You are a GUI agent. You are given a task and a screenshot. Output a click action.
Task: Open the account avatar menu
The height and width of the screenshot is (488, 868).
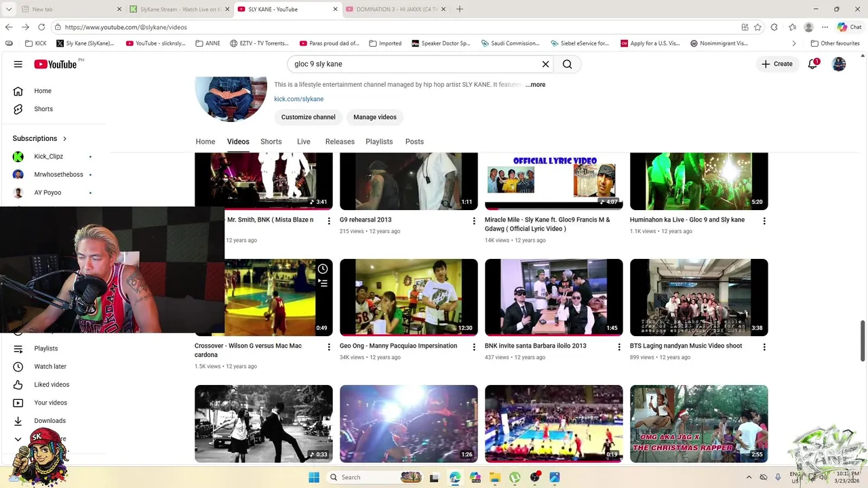click(x=839, y=64)
